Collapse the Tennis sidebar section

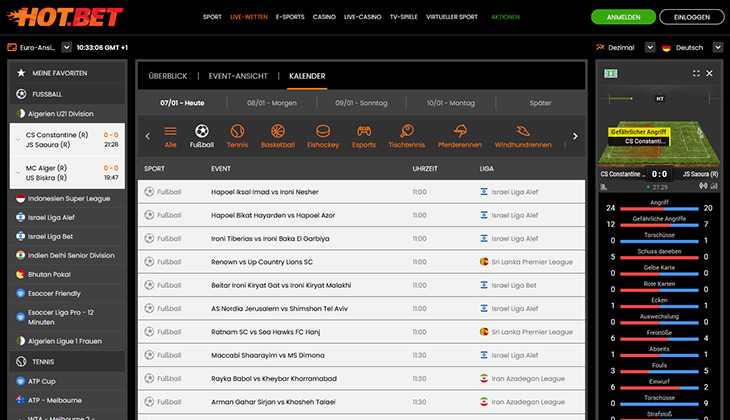[68, 361]
